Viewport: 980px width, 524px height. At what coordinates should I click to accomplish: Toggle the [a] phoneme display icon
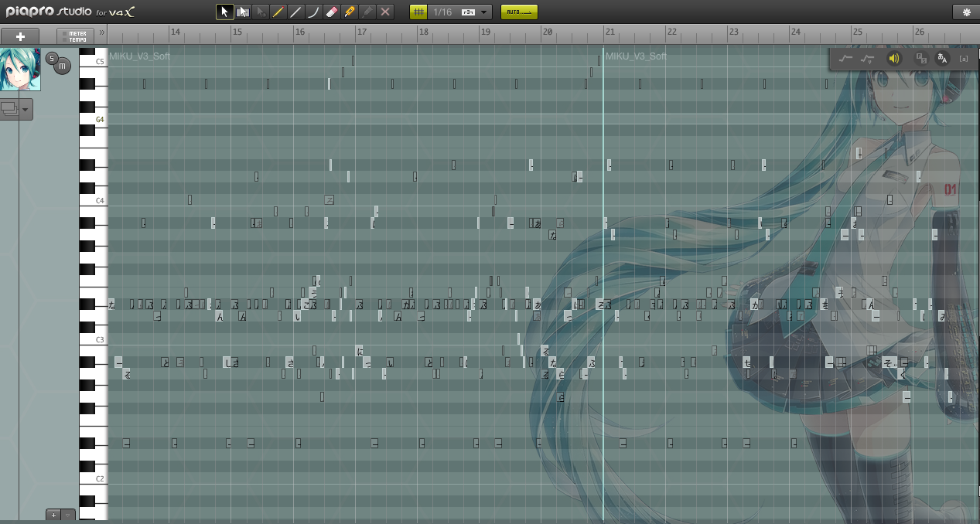[x=964, y=58]
